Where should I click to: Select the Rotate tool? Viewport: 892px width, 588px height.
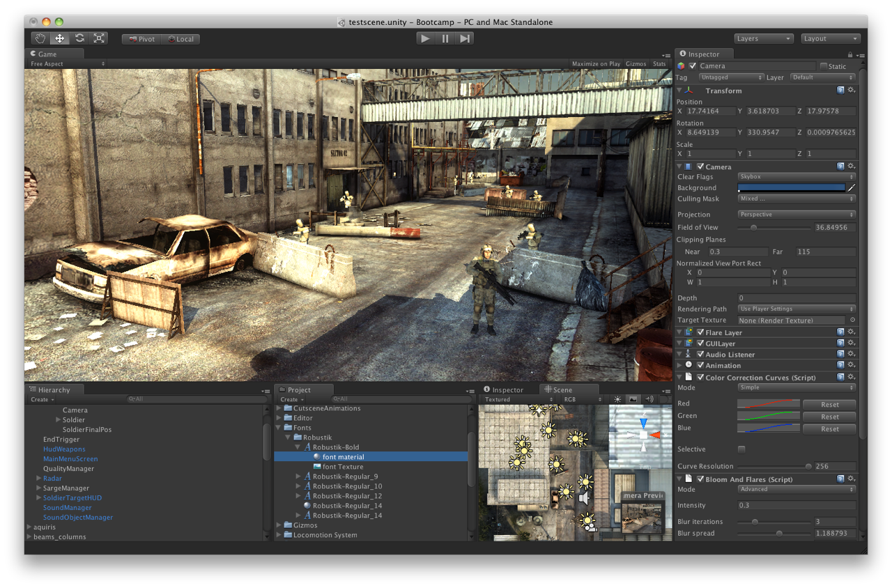pos(79,38)
